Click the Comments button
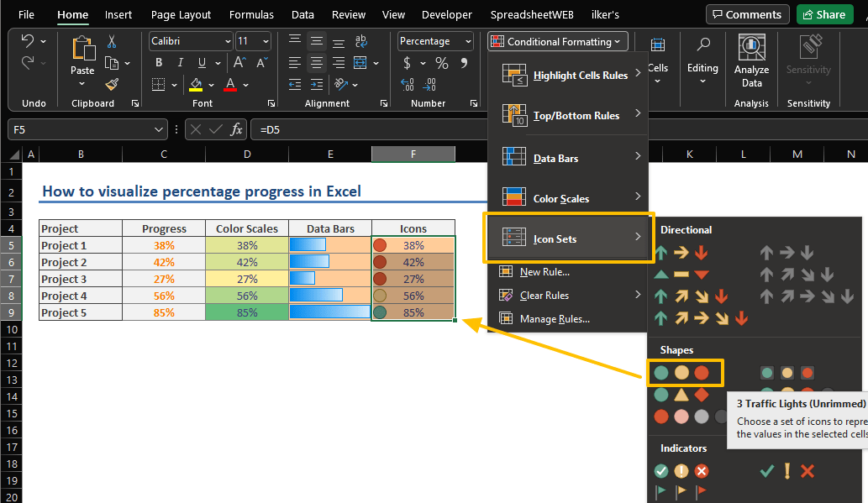This screenshot has height=503, width=868. click(747, 14)
